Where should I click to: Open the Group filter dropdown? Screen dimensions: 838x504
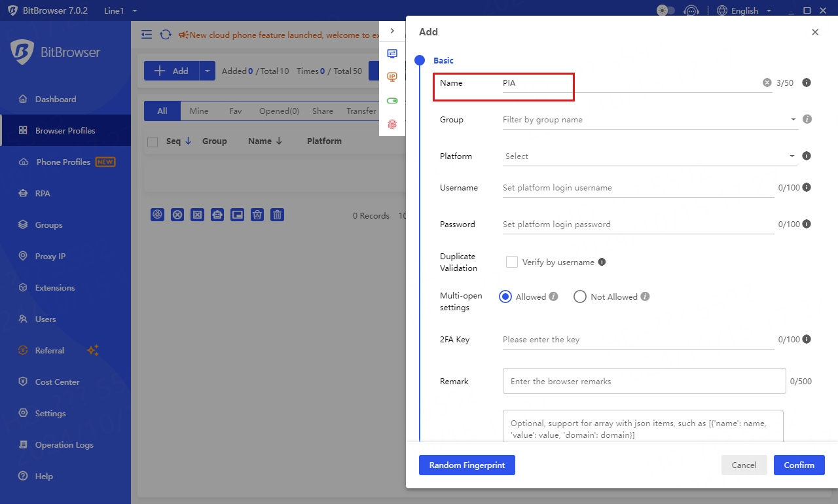coord(648,120)
